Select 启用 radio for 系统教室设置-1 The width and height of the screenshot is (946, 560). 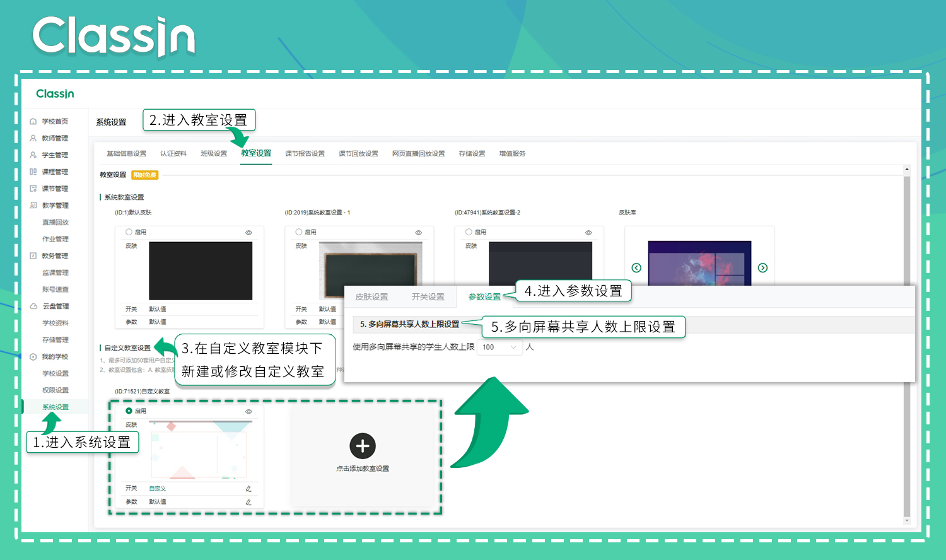299,232
